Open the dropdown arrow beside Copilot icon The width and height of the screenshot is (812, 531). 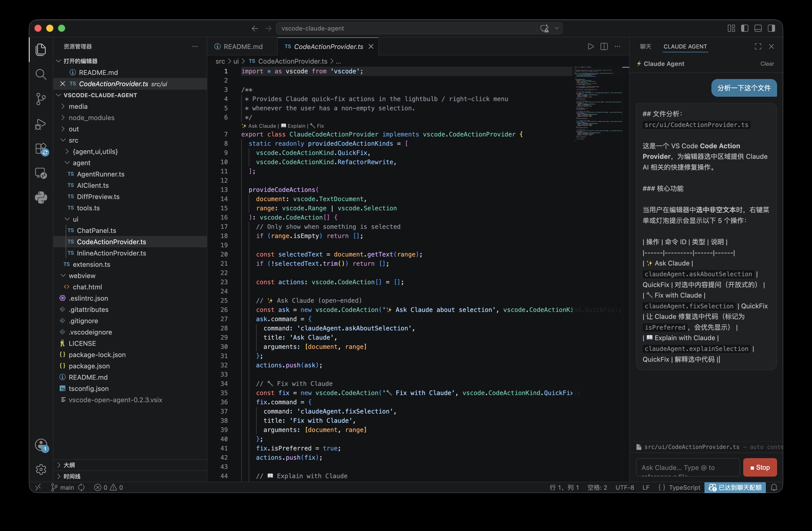pos(557,28)
